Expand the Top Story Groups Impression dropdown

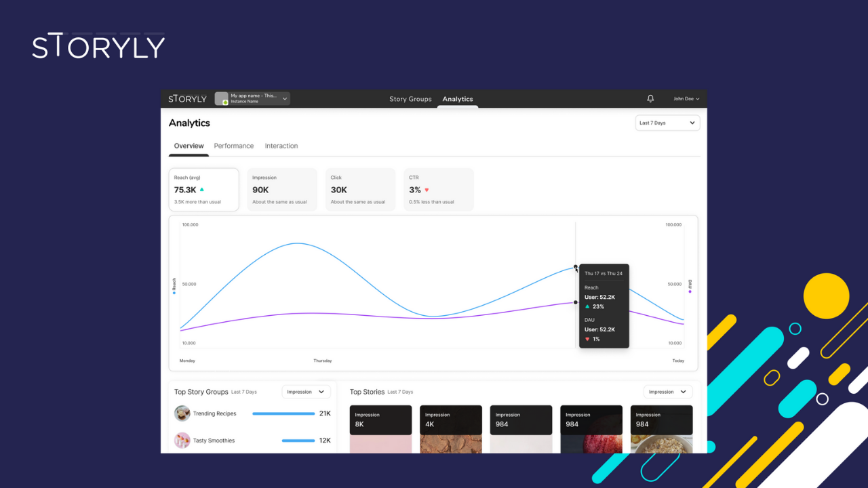pyautogui.click(x=306, y=392)
